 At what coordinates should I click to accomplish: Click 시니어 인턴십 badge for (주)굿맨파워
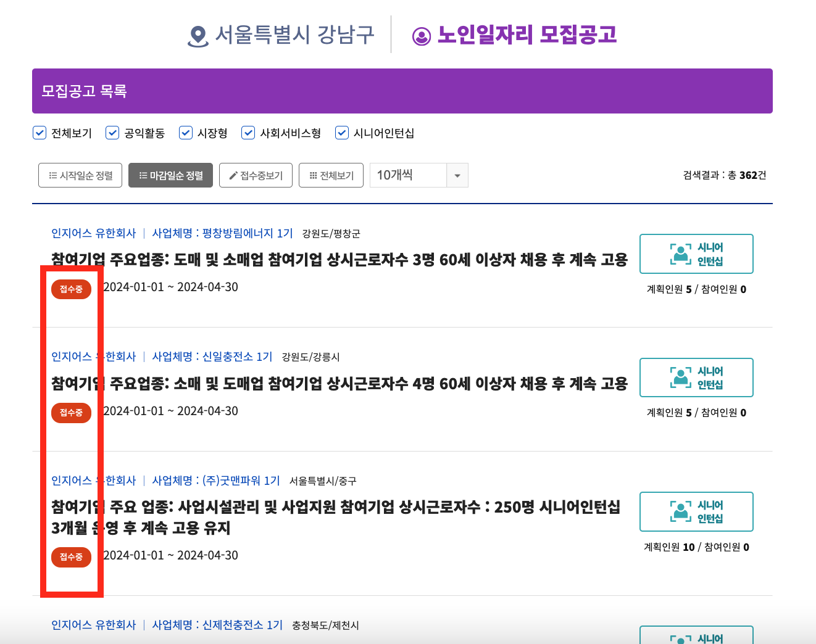tap(696, 511)
